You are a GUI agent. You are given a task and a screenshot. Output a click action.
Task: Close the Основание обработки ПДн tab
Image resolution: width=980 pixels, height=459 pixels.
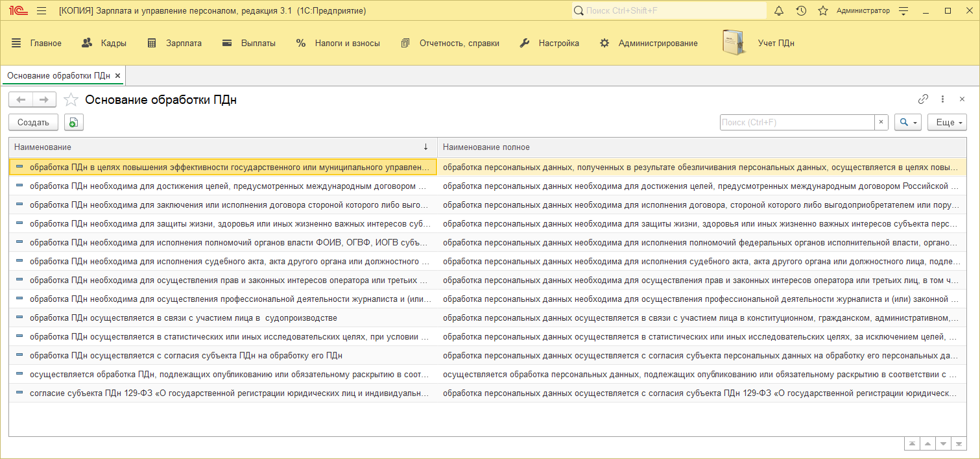tap(118, 76)
